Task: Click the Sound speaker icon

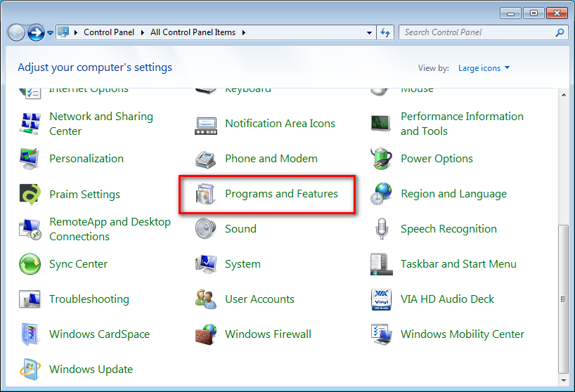Action: 206,228
